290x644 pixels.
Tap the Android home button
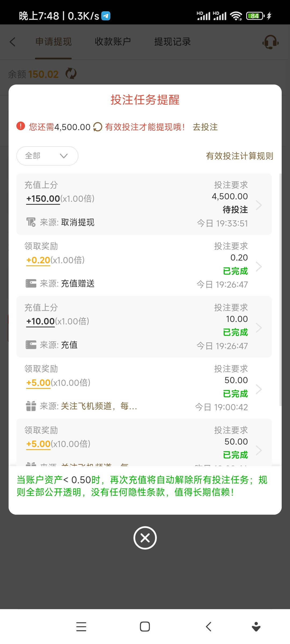point(145,627)
